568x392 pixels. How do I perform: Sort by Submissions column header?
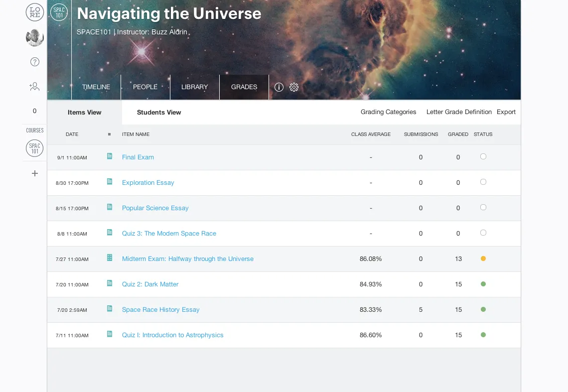coord(421,134)
